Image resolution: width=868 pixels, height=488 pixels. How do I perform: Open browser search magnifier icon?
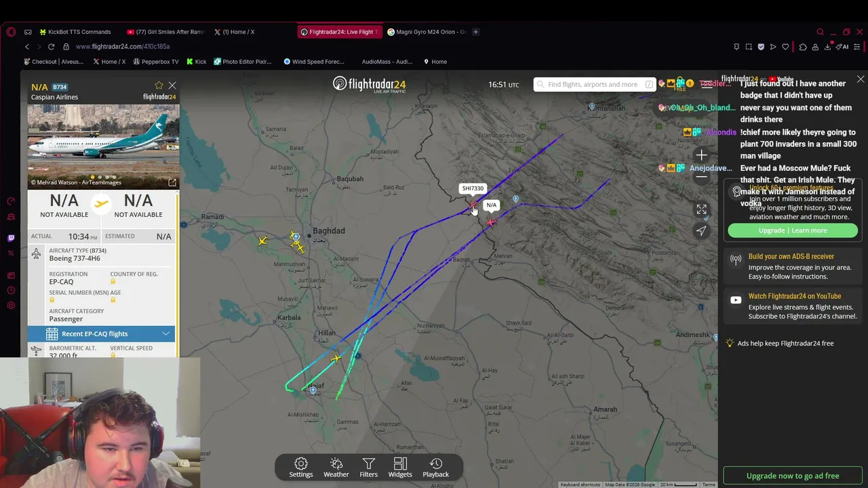point(820,32)
